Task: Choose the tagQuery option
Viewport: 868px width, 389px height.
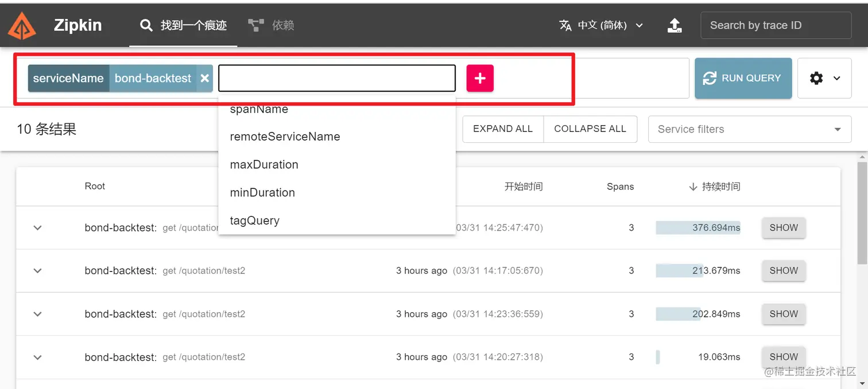Action: tap(255, 220)
